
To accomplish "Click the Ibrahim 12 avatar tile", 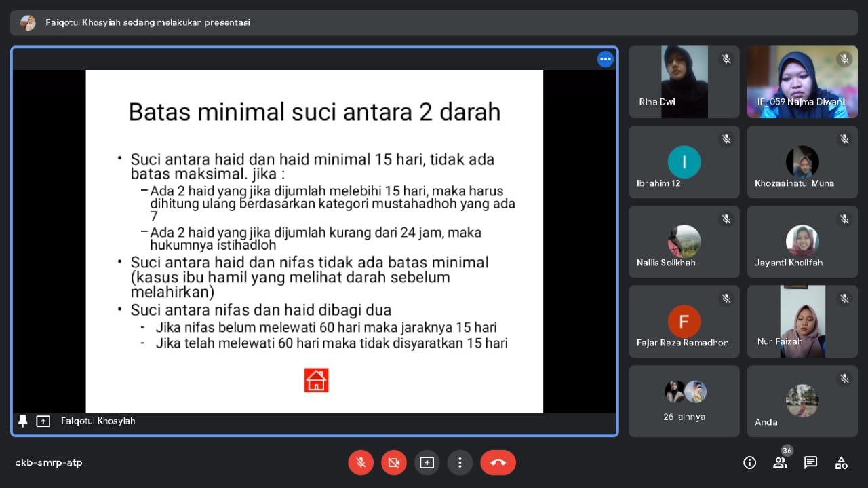I will (x=684, y=162).
